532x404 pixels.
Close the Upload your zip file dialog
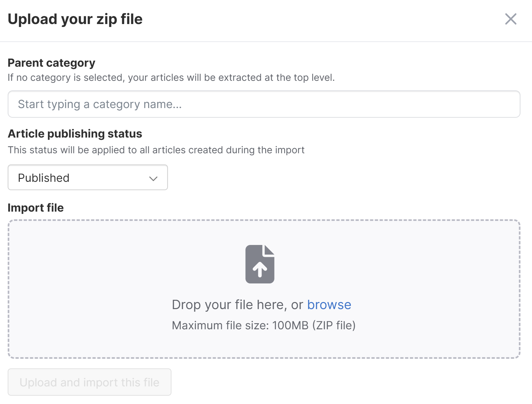click(511, 19)
